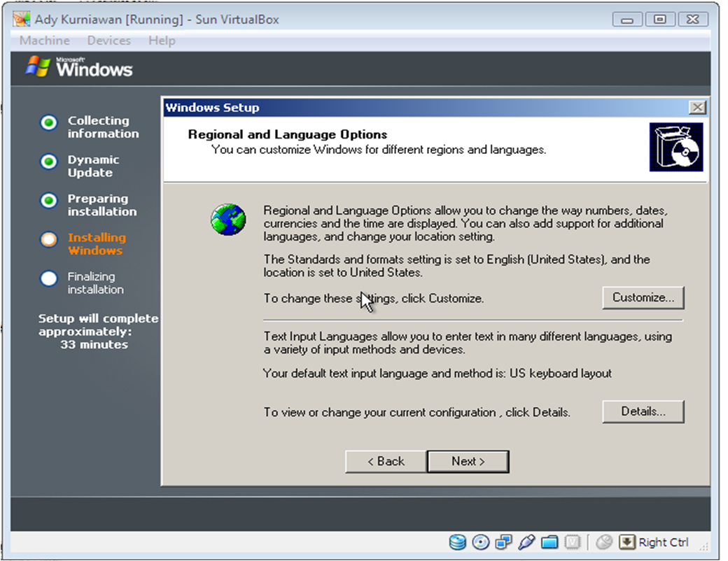The width and height of the screenshot is (728, 561).
Task: Click the window resize grip corner
Action: pyautogui.click(x=704, y=546)
